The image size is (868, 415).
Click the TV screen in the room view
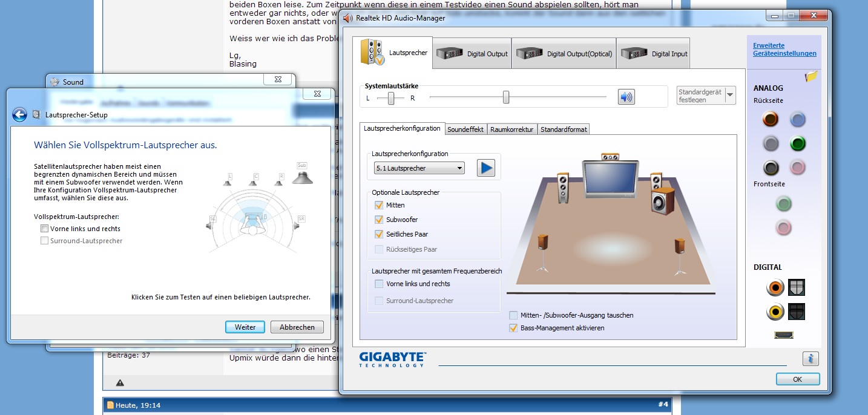click(610, 178)
